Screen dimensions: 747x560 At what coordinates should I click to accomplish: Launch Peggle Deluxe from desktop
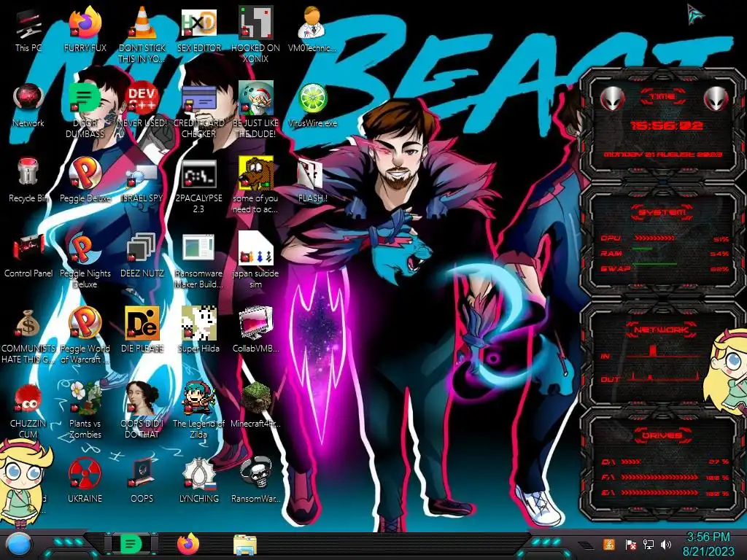(x=85, y=180)
